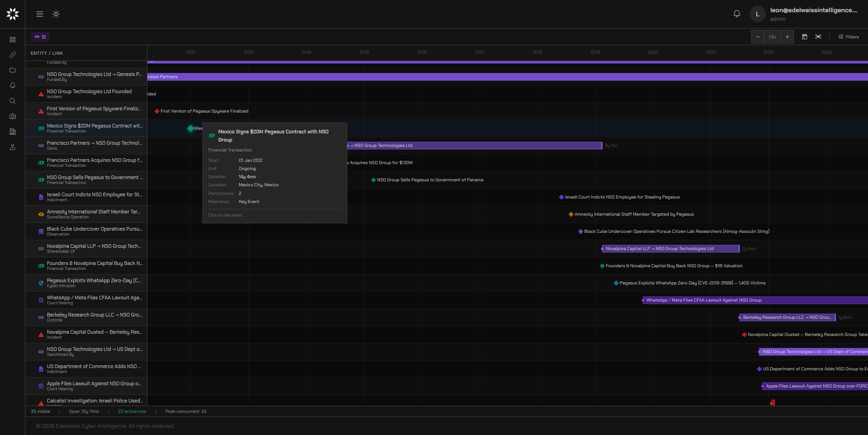Click Israeli Court Indicts timeline marker
Image resolution: width=868 pixels, height=435 pixels.
[x=561, y=197]
